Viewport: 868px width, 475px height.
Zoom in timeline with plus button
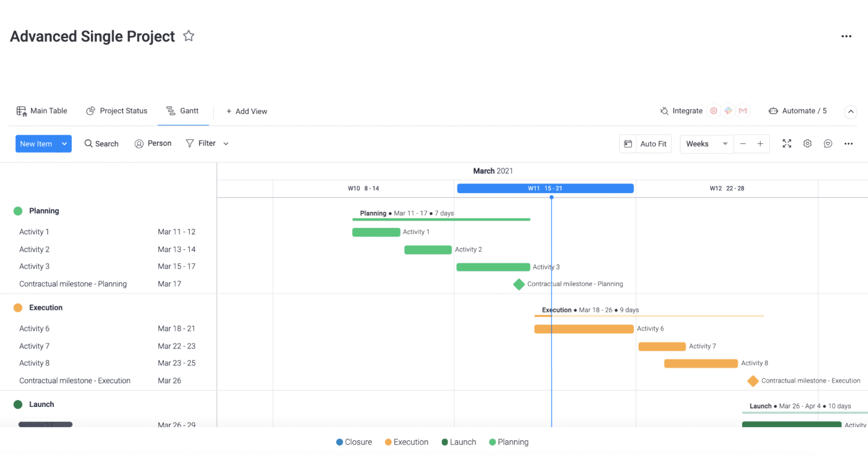[760, 144]
